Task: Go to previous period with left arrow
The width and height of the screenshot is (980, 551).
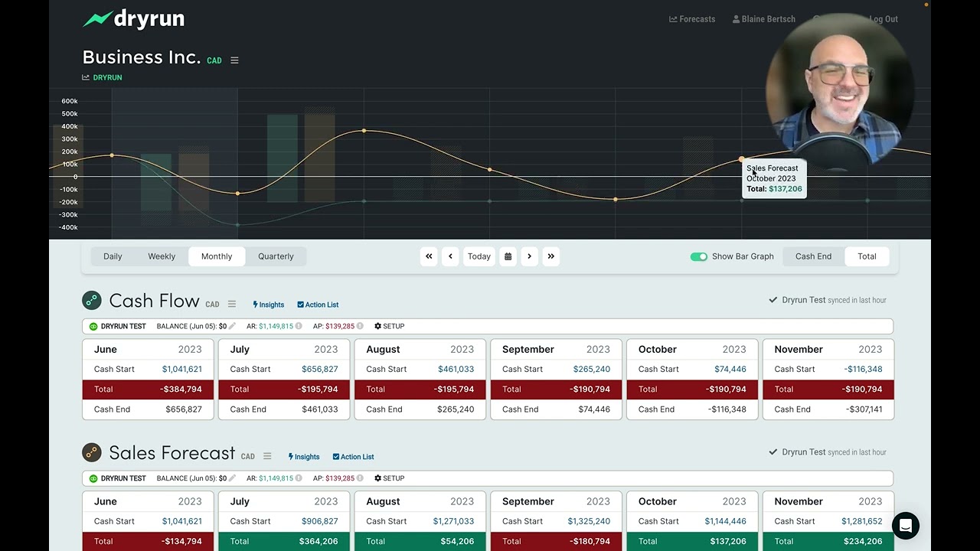Action: point(450,256)
